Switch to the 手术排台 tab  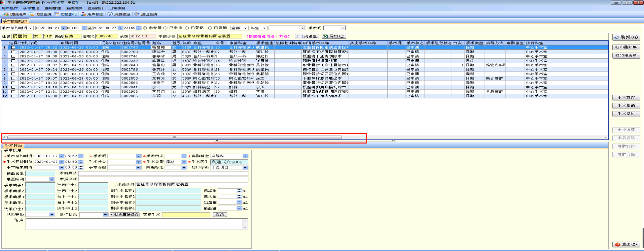pyautogui.click(x=13, y=146)
